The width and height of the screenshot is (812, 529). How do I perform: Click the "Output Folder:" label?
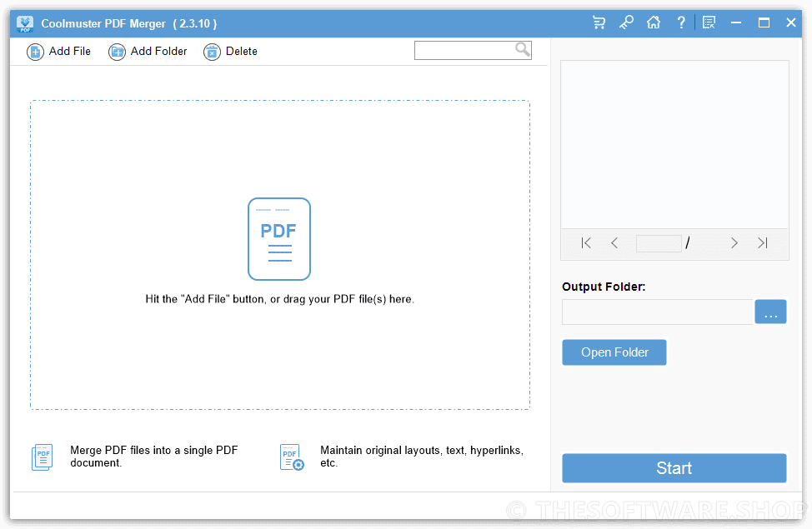pos(604,287)
